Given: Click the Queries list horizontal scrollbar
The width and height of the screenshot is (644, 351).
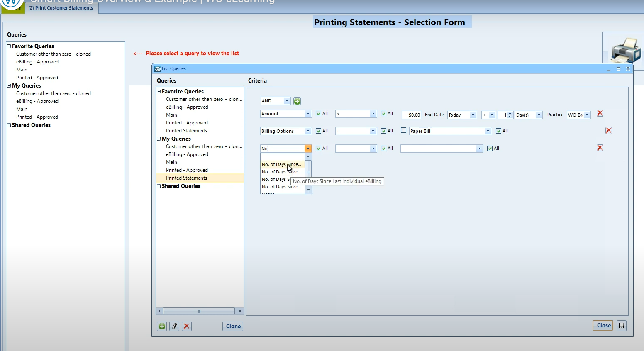Looking at the screenshot, I should 199,311.
